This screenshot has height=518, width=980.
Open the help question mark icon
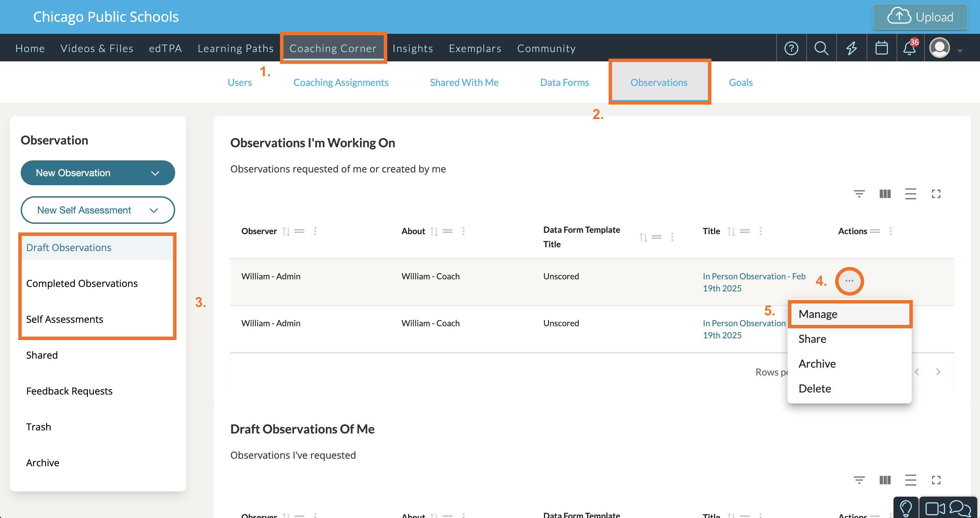791,48
